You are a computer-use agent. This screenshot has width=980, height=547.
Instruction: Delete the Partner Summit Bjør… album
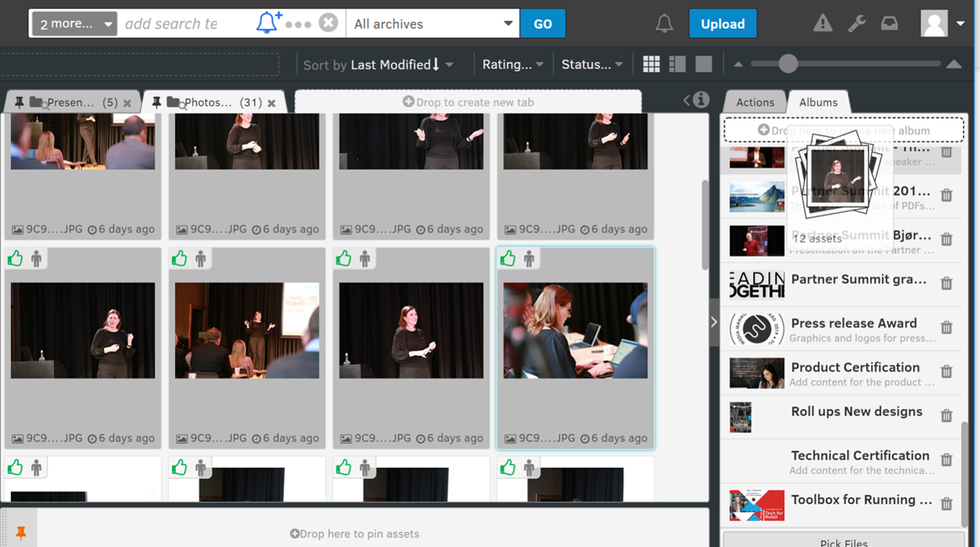(946, 240)
